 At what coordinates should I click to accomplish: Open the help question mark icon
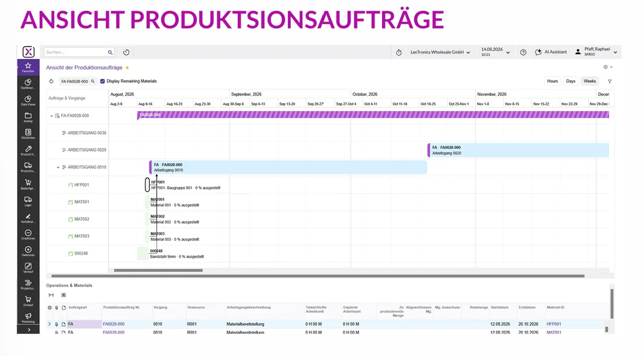[x=523, y=52]
